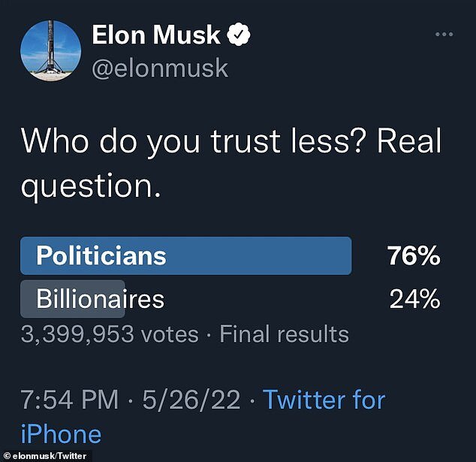This screenshot has height=462, width=476.
Task: Click the 76% poll percentage
Action: point(414,256)
